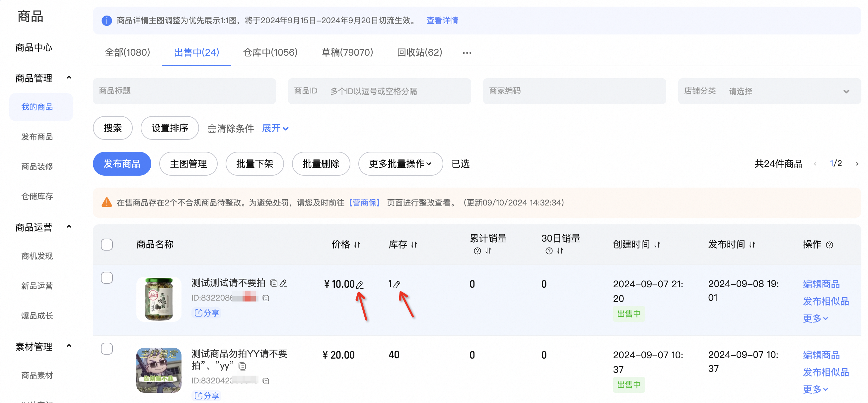The image size is (868, 403).
Task: Click the clear-conditions broom icon
Action: [212, 129]
